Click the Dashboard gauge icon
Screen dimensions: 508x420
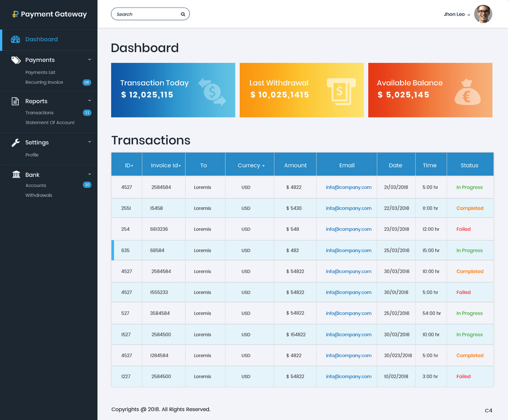(x=15, y=39)
